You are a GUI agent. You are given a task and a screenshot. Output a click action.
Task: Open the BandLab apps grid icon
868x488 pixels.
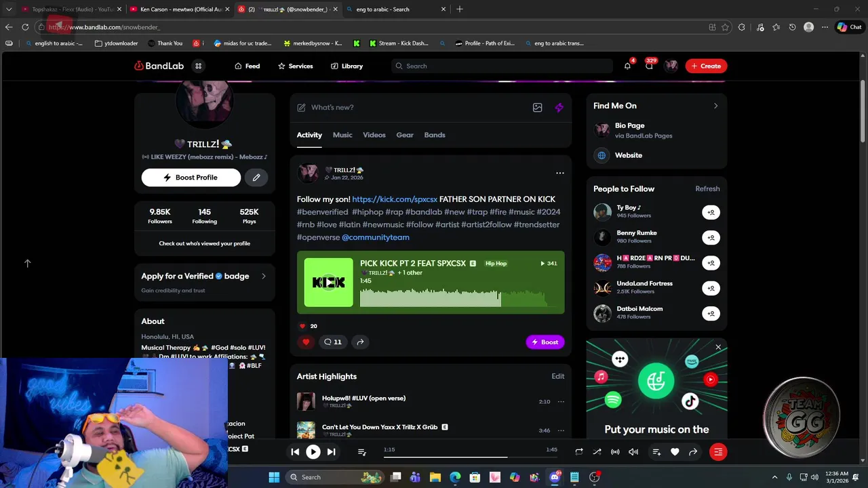tap(198, 66)
